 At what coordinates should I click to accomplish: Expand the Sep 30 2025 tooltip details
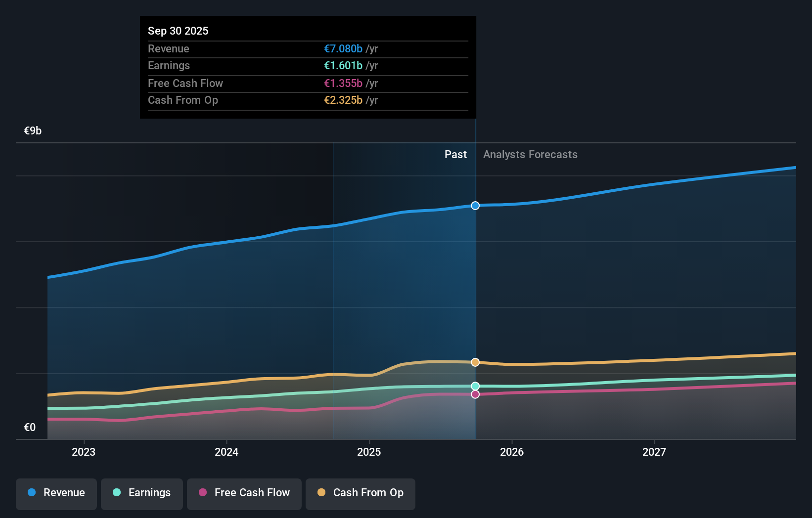[178, 31]
